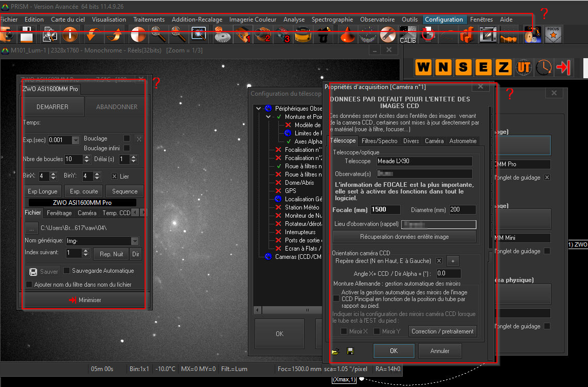The height and width of the screenshot is (387, 588).
Task: Click the orange cone toolbar icon
Action: 348,34
